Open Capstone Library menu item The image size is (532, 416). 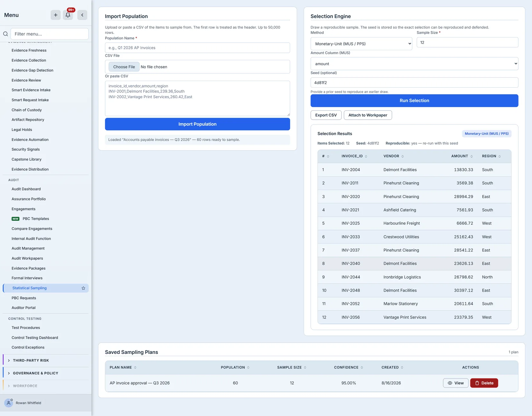click(x=27, y=159)
